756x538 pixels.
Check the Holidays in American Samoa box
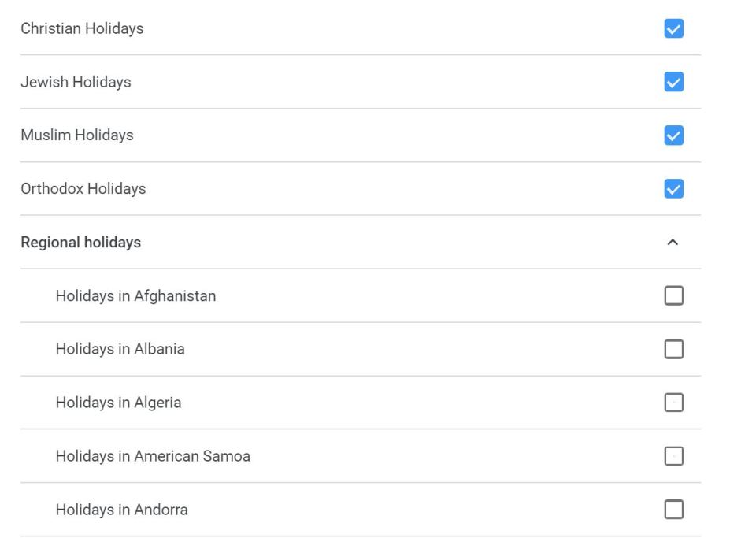click(673, 456)
